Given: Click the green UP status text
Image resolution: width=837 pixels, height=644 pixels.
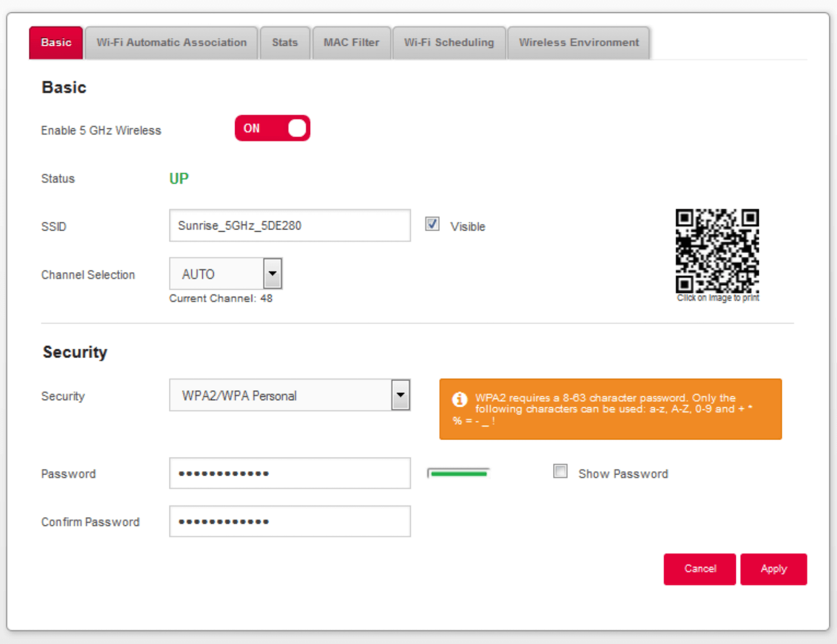Looking at the screenshot, I should coord(179,179).
